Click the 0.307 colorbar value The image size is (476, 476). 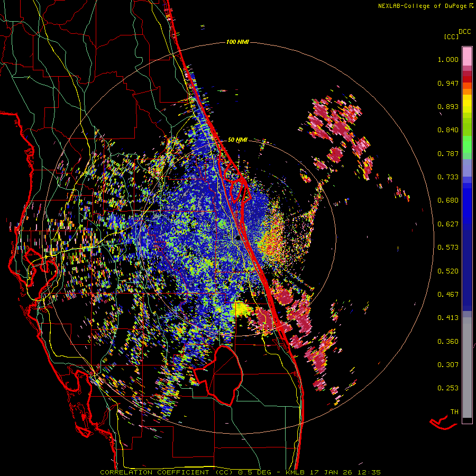coord(448,365)
